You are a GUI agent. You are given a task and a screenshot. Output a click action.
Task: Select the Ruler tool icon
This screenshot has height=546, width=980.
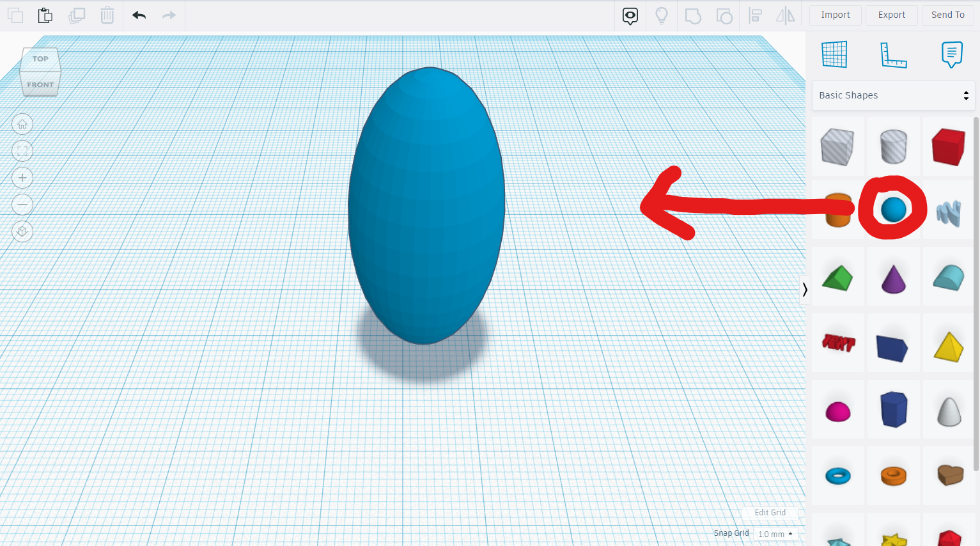click(893, 54)
